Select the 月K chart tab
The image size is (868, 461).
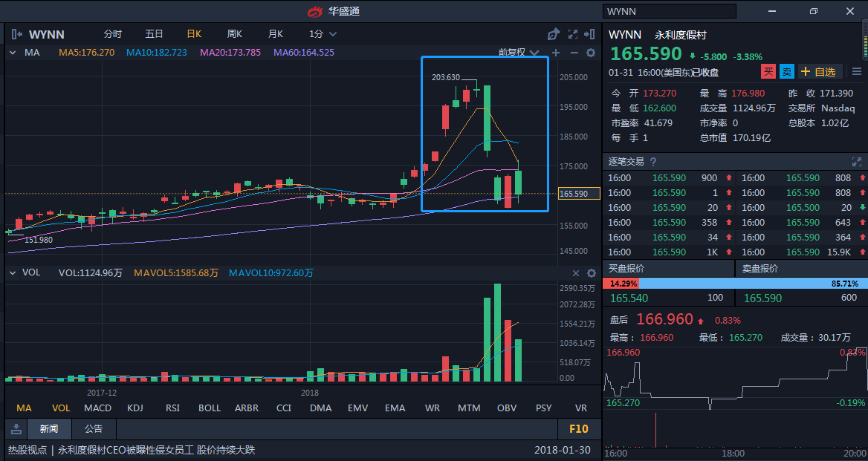tap(275, 34)
